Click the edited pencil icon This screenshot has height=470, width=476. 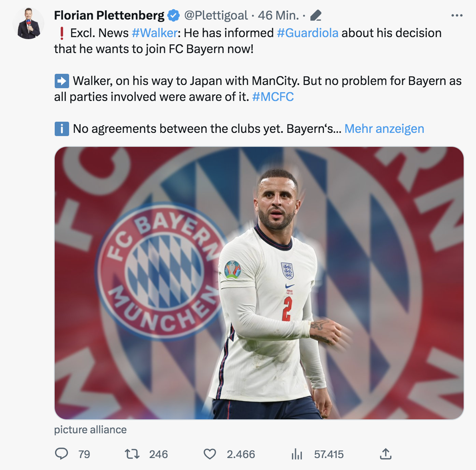315,16
